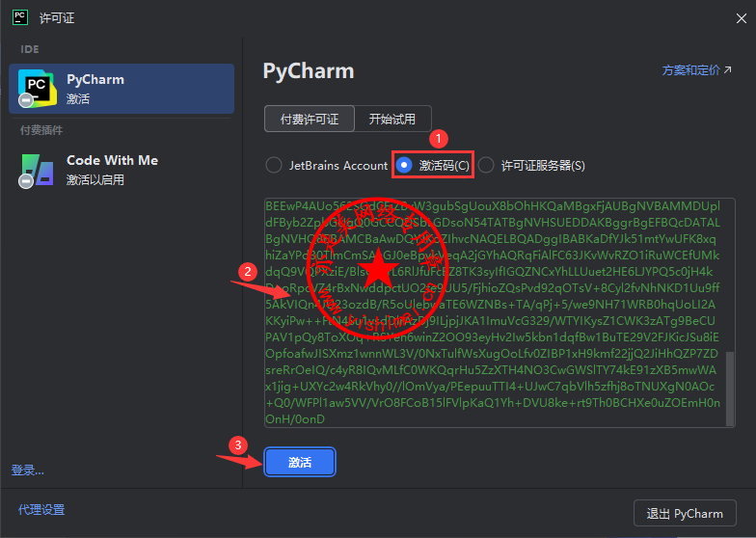The height and width of the screenshot is (538, 756).
Task: Click the activation code box scrollbar thumb
Action: click(x=730, y=389)
